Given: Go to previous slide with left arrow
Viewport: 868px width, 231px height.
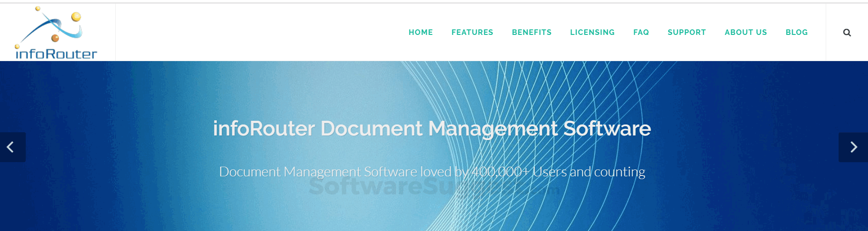Looking at the screenshot, I should (x=11, y=147).
